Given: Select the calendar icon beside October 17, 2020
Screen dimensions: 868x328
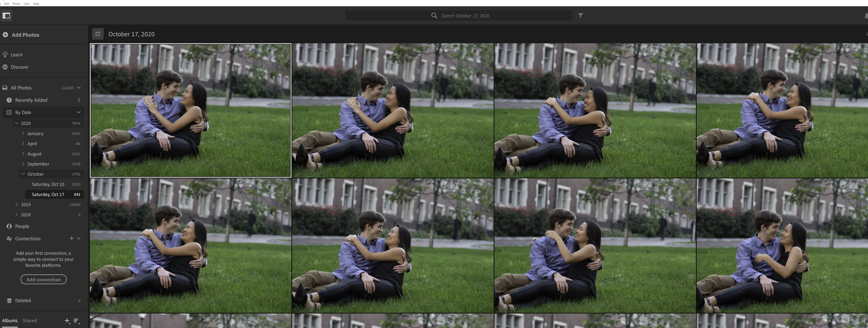Looking at the screenshot, I should (x=98, y=34).
